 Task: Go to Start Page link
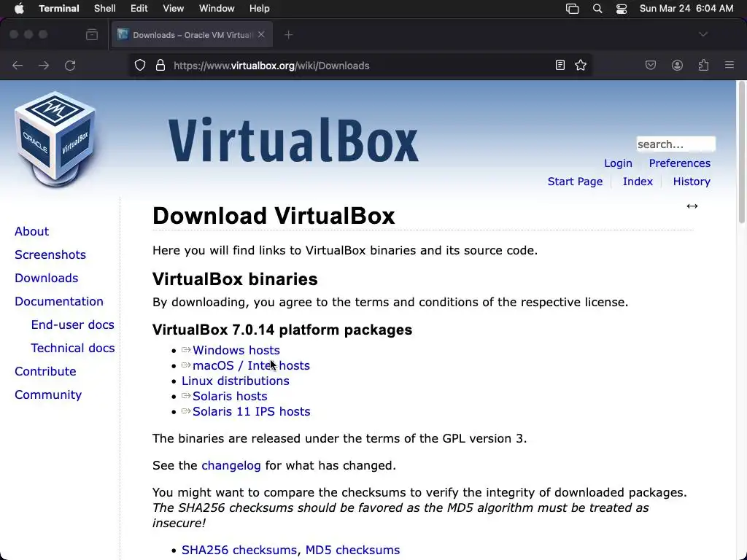coord(575,182)
